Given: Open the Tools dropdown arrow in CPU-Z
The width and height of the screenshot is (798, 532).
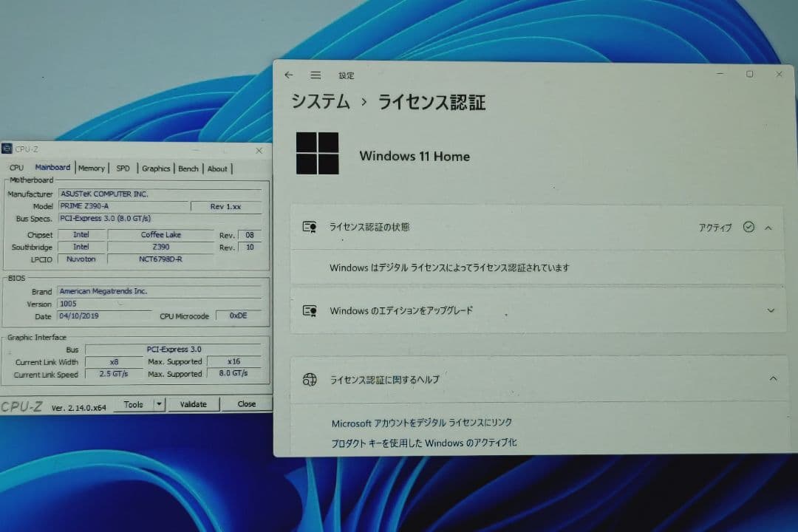Looking at the screenshot, I should point(160,403).
